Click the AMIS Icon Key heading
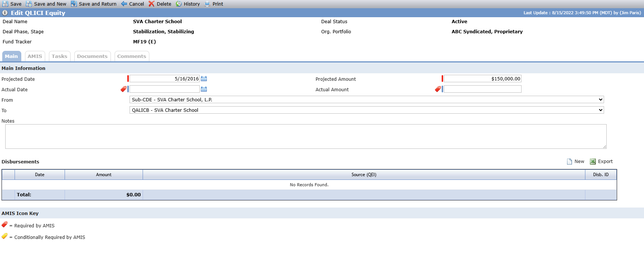Viewport: 644px width, 264px height. pyautogui.click(x=20, y=214)
